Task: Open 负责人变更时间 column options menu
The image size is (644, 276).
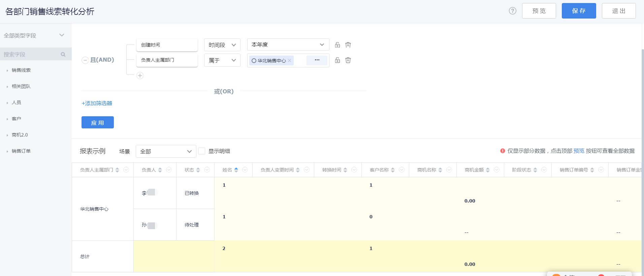Action: (307, 170)
